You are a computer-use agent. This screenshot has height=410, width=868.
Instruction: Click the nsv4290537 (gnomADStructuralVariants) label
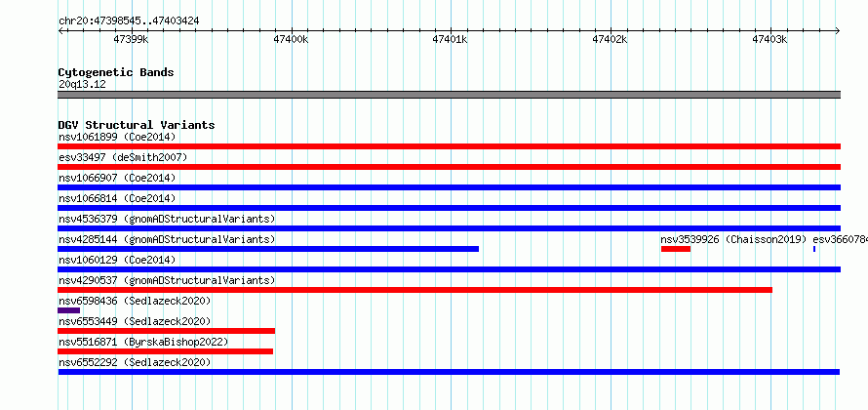coord(167,280)
